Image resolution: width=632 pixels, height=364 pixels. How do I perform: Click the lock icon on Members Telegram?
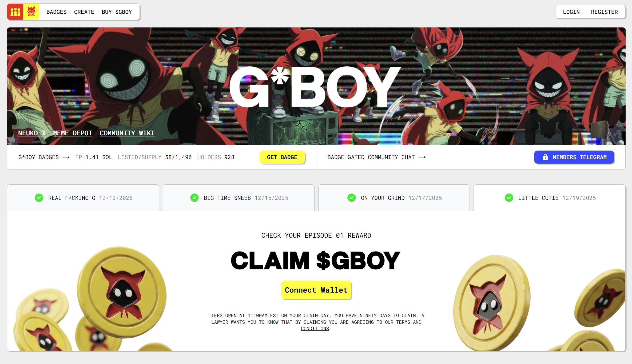(x=545, y=157)
